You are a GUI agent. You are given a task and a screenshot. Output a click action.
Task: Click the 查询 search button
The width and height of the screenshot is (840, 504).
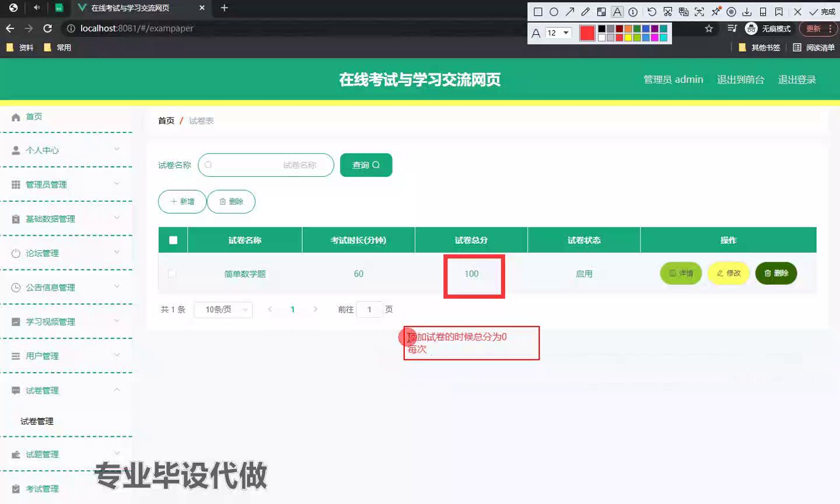click(x=366, y=165)
